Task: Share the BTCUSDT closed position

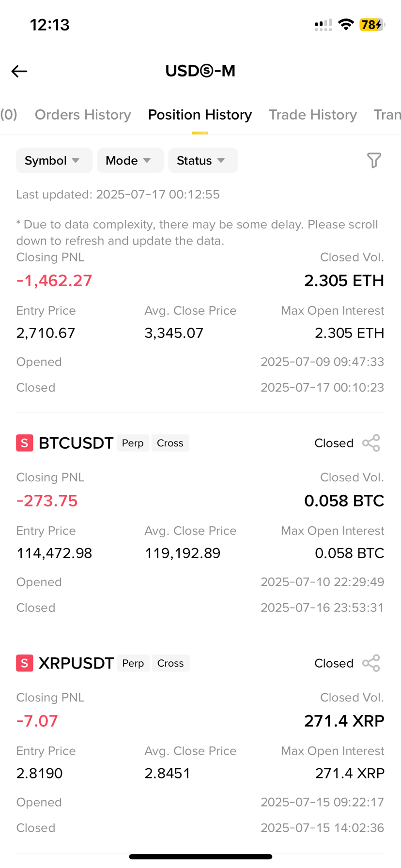Action: click(x=371, y=443)
